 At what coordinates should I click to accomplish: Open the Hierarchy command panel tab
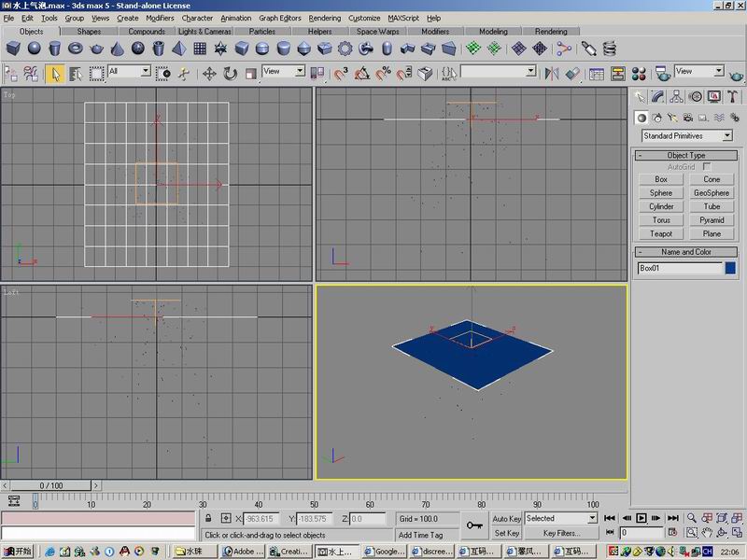click(x=676, y=97)
